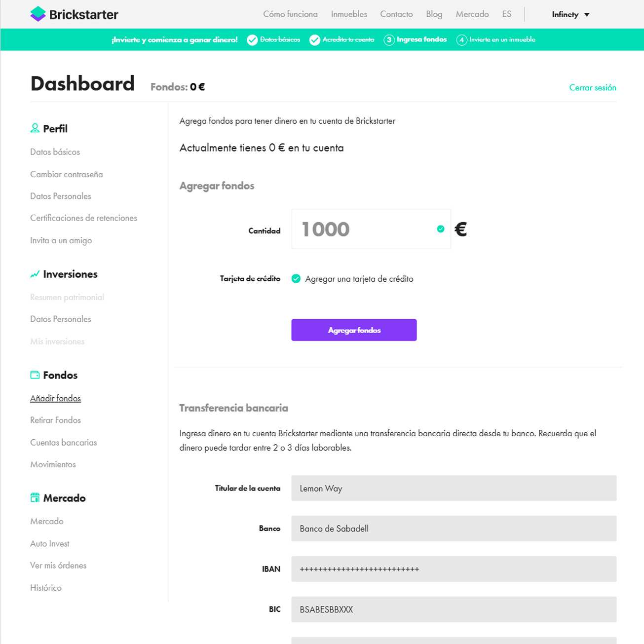The image size is (644, 644).
Task: Go to the Blog menu item
Action: click(434, 14)
